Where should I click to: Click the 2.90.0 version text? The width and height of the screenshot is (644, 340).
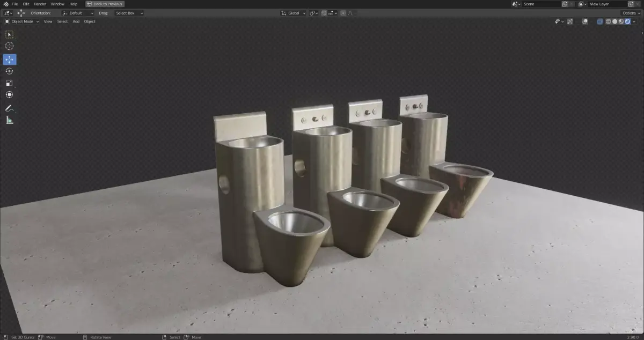click(x=634, y=337)
